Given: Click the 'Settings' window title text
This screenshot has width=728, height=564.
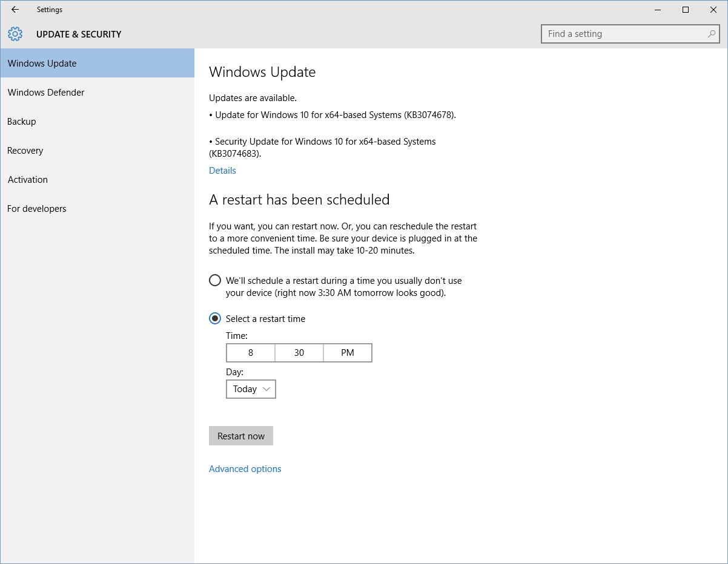Looking at the screenshot, I should click(50, 10).
